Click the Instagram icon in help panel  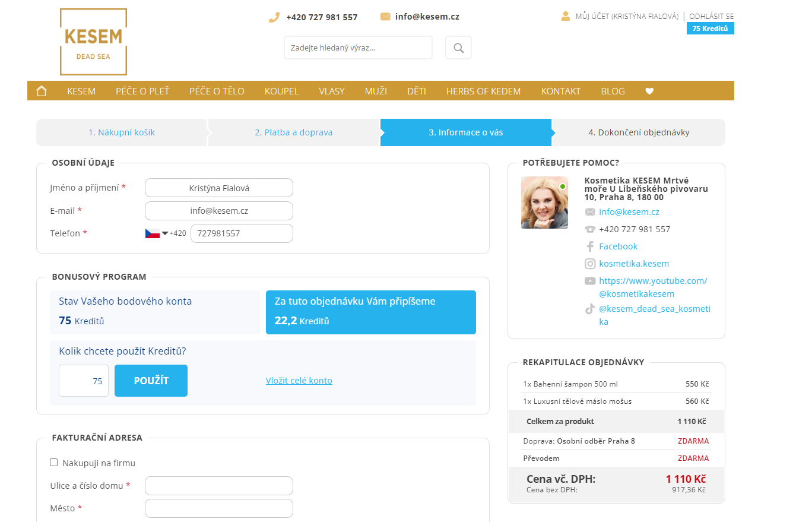pyautogui.click(x=590, y=264)
